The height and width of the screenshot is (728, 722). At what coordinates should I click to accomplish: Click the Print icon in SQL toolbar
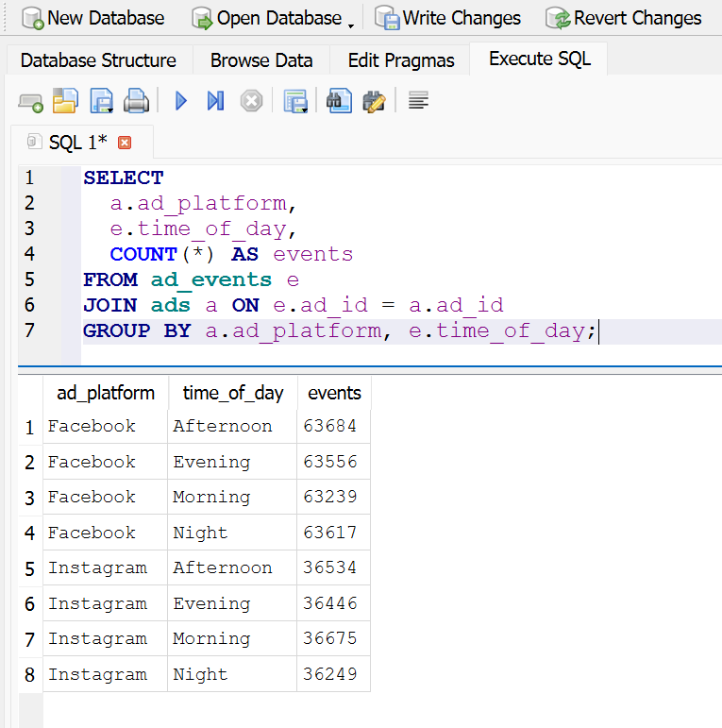tap(137, 101)
